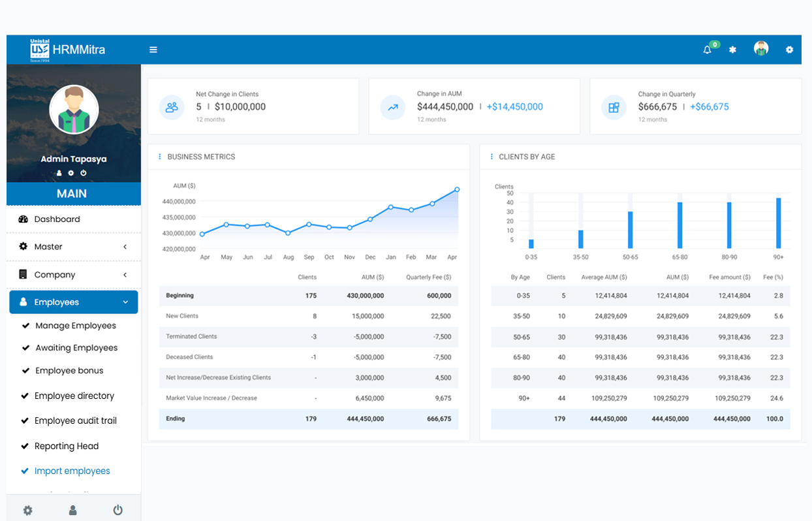The image size is (812, 521).
Task: Expand the Master menu chevron
Action: pyautogui.click(x=125, y=247)
